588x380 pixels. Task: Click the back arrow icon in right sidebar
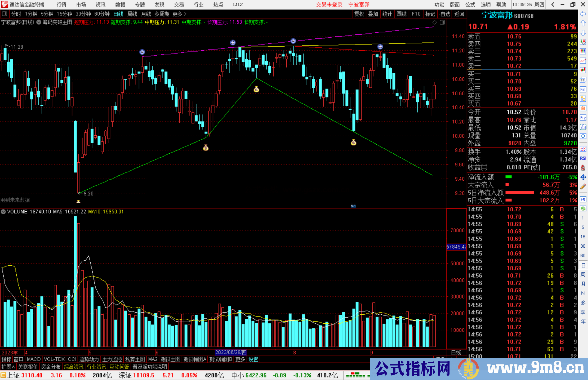[583, 14]
